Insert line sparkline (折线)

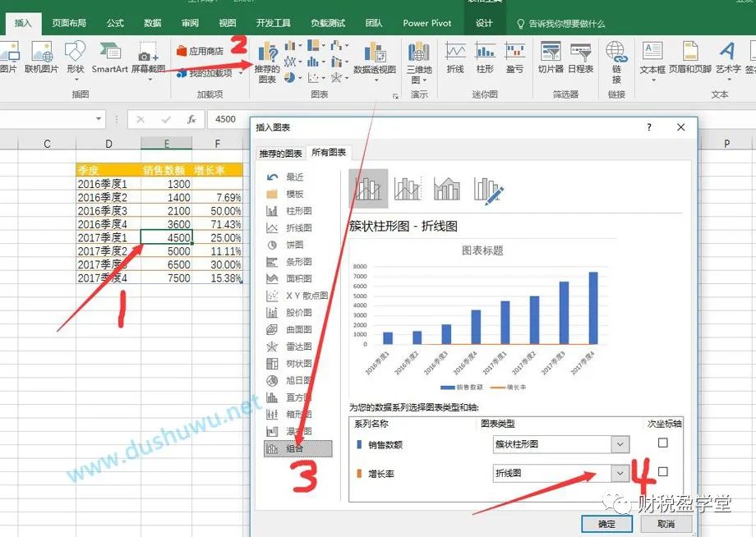point(455,57)
